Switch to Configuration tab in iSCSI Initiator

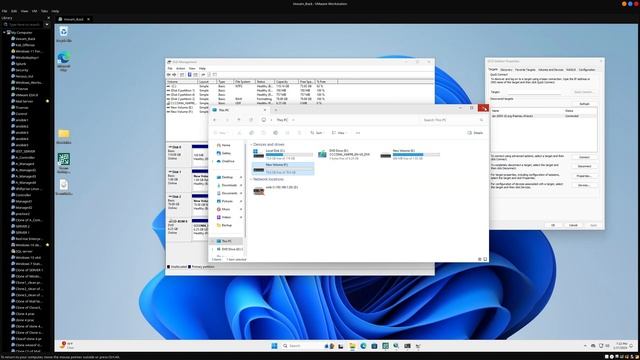click(587, 70)
